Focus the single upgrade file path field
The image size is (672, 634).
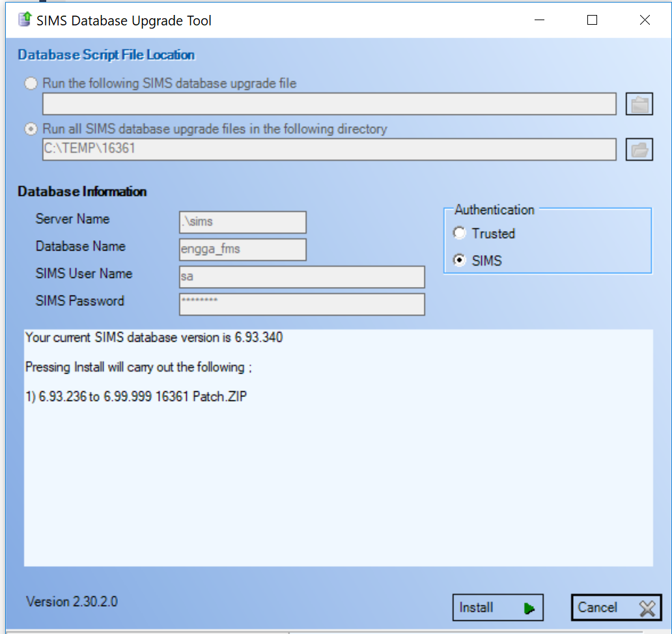(329, 103)
